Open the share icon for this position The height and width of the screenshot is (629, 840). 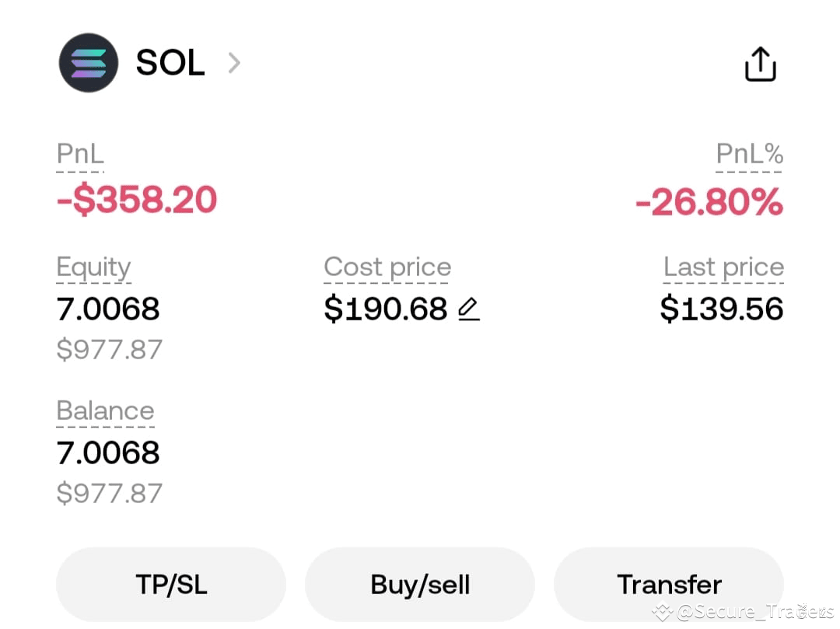coord(760,64)
